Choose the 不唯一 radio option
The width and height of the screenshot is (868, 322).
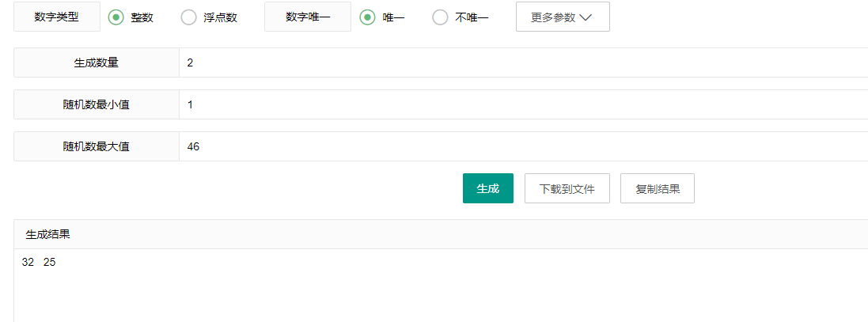point(440,17)
